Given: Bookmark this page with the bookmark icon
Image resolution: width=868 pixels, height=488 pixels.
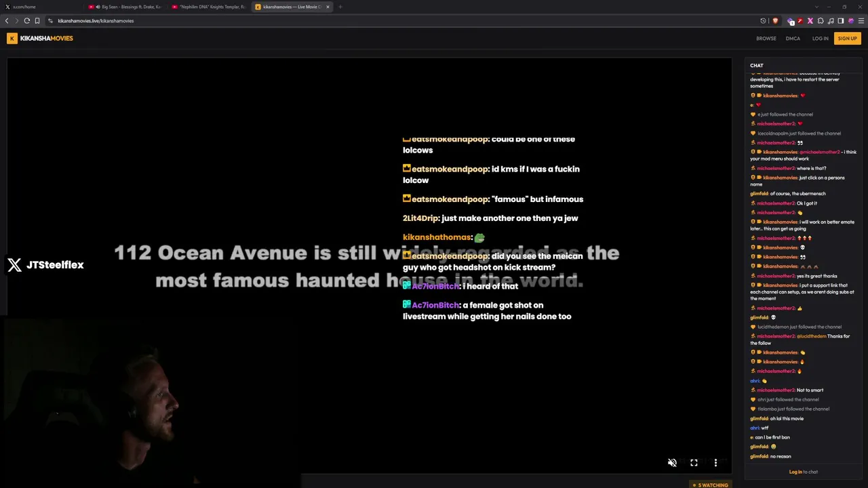Looking at the screenshot, I should [37, 21].
